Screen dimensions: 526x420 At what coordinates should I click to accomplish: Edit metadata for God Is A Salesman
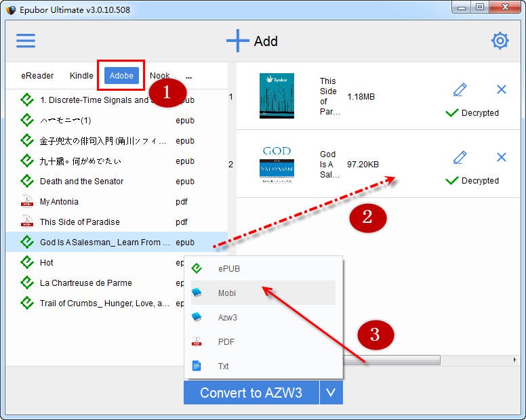coord(460,157)
